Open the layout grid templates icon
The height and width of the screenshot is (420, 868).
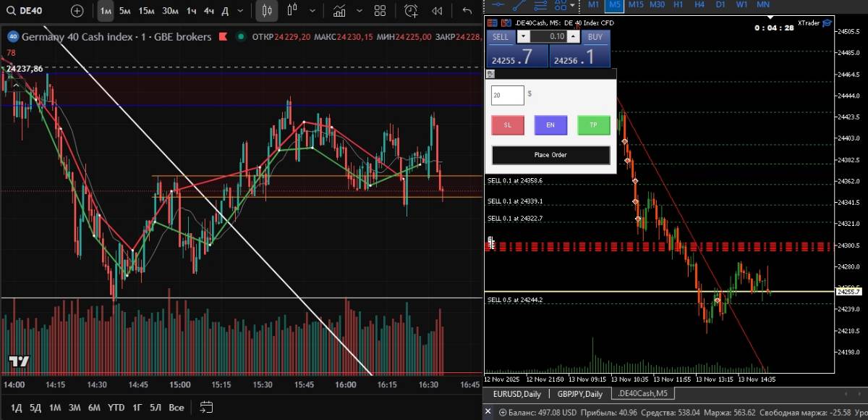pyautogui.click(x=380, y=11)
